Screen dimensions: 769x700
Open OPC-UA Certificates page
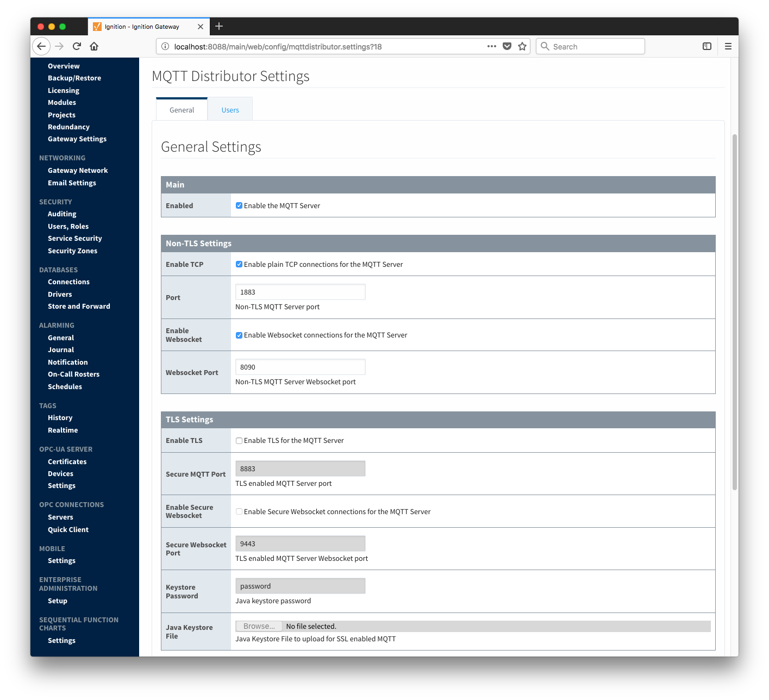coord(67,462)
